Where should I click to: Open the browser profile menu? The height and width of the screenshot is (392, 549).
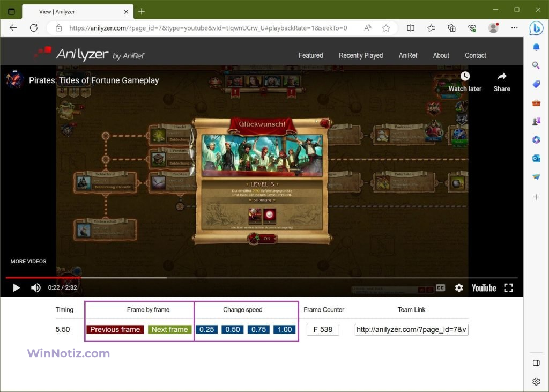493,28
